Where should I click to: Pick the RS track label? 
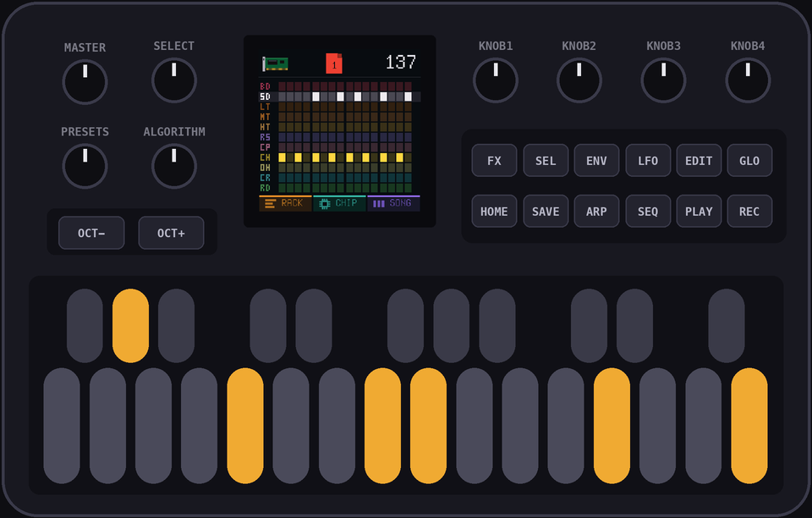265,137
